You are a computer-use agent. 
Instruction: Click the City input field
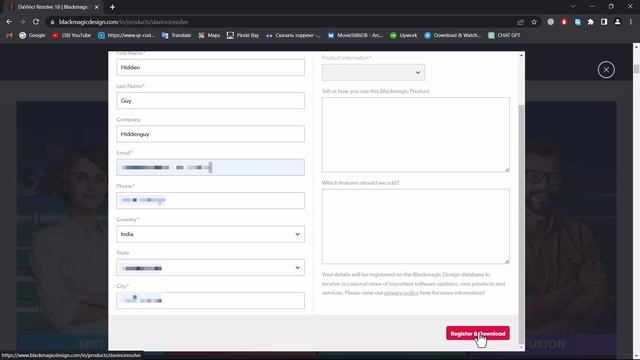pos(210,300)
